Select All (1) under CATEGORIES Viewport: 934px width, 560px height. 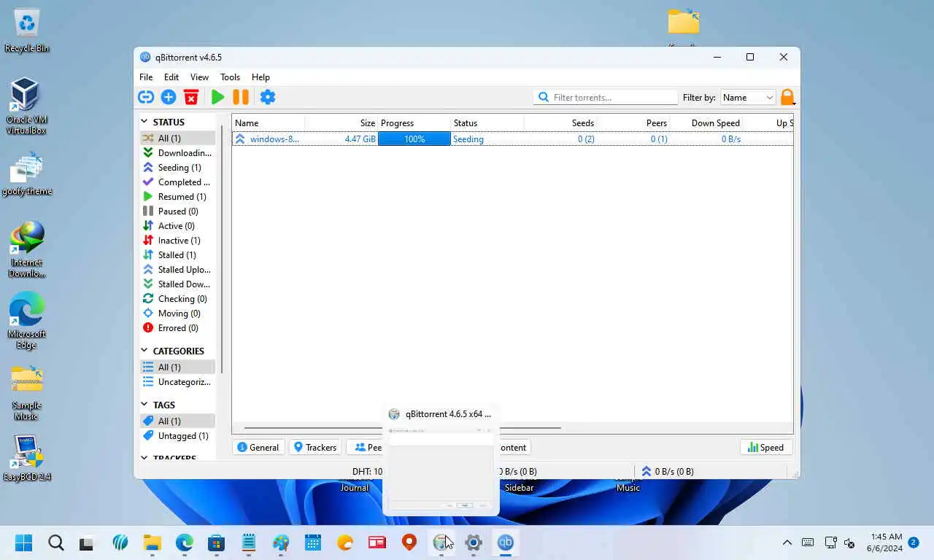pos(177,367)
